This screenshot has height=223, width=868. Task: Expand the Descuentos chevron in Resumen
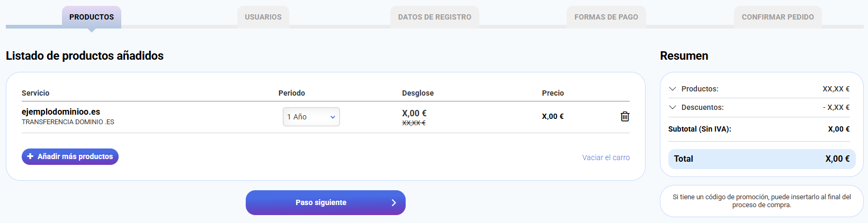[x=673, y=107]
